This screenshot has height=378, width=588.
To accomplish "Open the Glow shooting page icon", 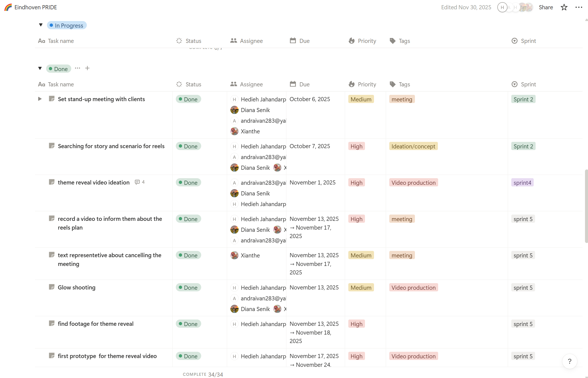I will coord(52,287).
